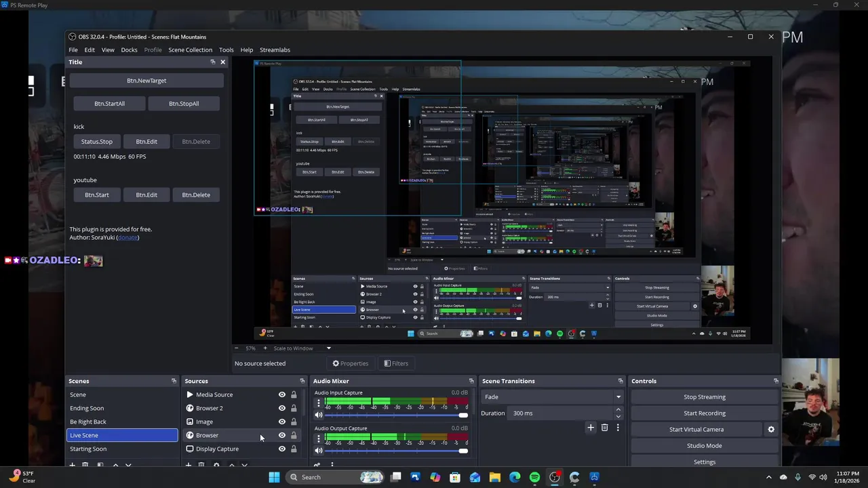This screenshot has width=868, height=488.
Task: Open Microsoft Edge from the taskbar
Action: coord(515,477)
